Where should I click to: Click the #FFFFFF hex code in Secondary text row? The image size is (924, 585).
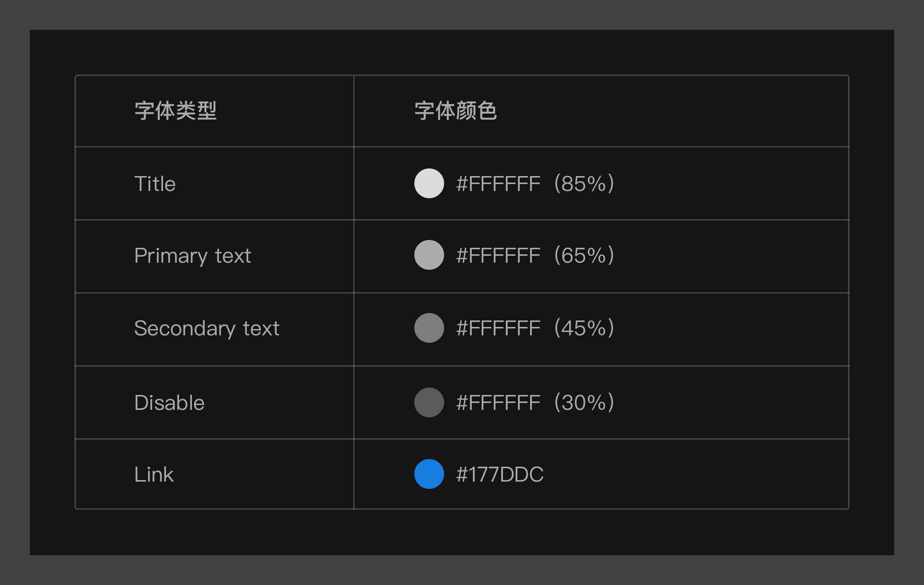498,328
